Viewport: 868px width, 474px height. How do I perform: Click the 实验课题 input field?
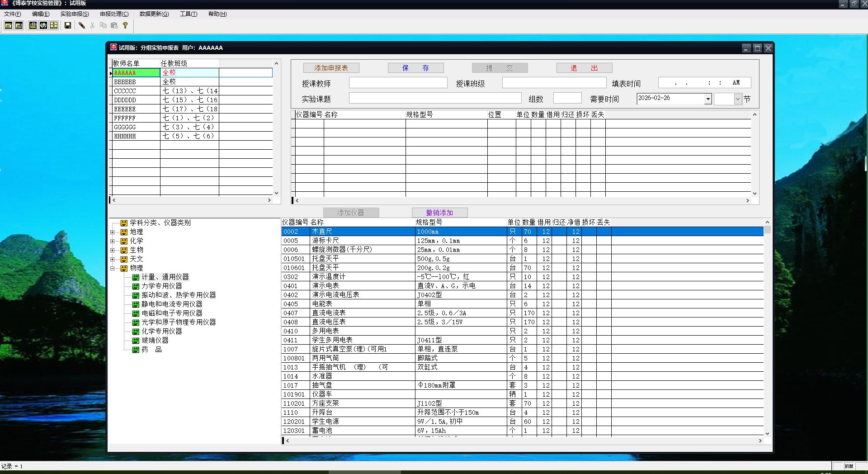point(435,99)
